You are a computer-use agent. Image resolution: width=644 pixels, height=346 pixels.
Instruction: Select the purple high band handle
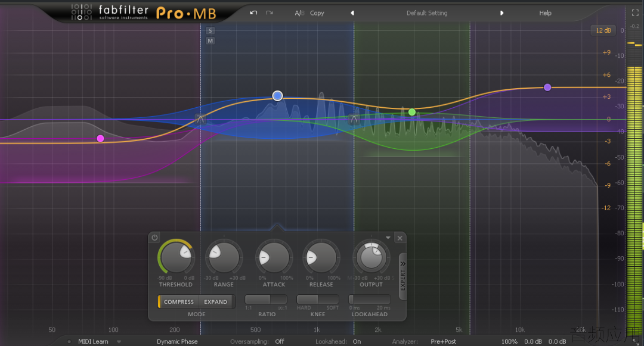click(x=547, y=88)
